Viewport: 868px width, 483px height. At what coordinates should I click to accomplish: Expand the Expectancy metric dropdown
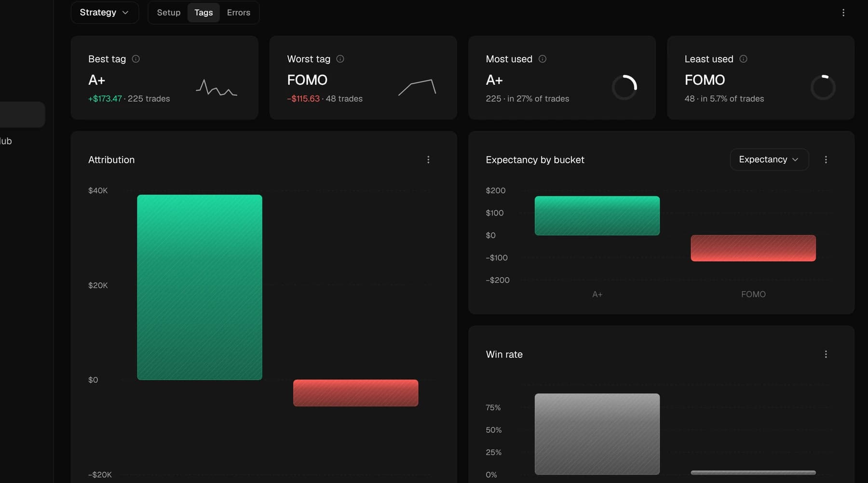point(769,160)
